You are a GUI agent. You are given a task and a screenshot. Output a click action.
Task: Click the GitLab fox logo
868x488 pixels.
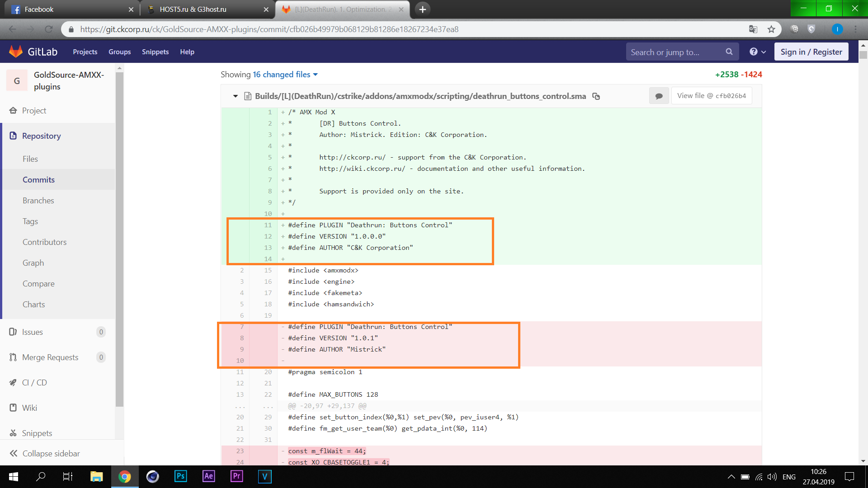(16, 52)
